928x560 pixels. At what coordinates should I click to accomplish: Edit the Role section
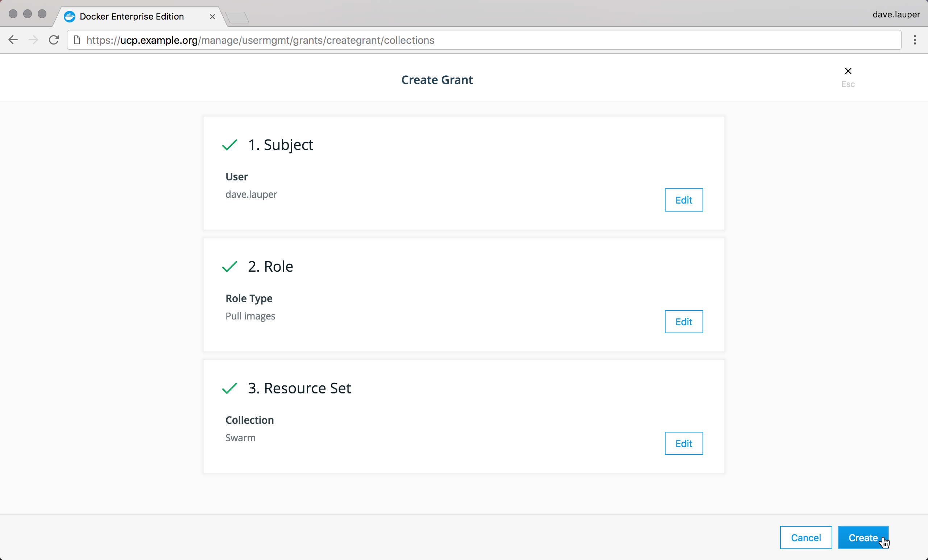tap(683, 322)
